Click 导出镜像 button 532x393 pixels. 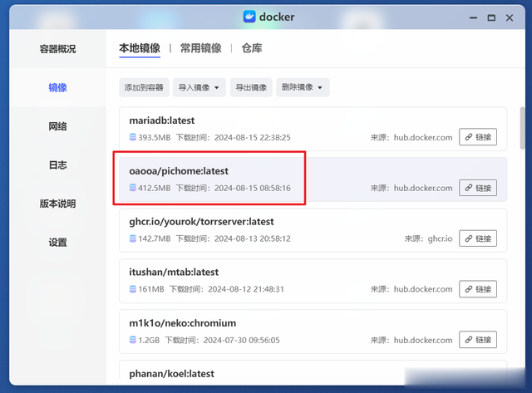pos(251,87)
